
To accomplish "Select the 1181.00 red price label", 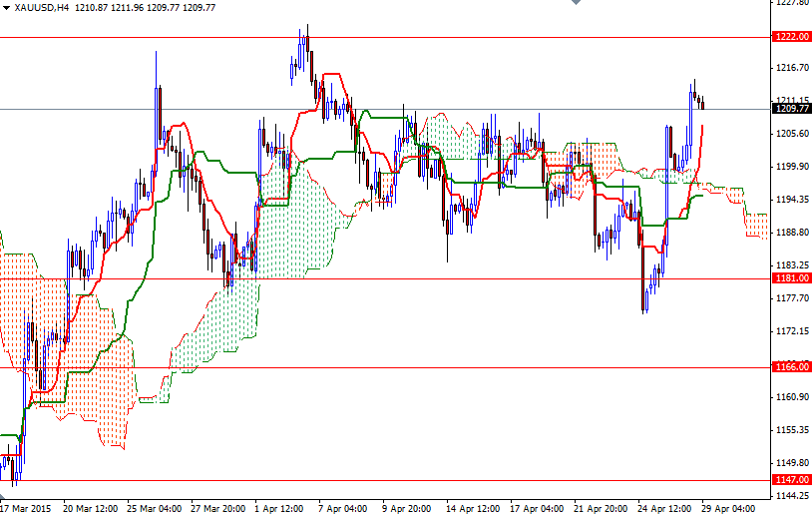I will point(791,279).
